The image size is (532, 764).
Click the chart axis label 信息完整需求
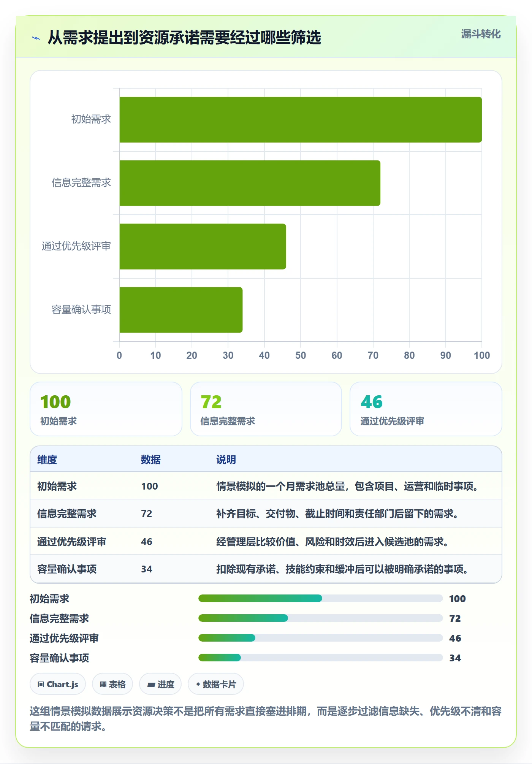[81, 183]
